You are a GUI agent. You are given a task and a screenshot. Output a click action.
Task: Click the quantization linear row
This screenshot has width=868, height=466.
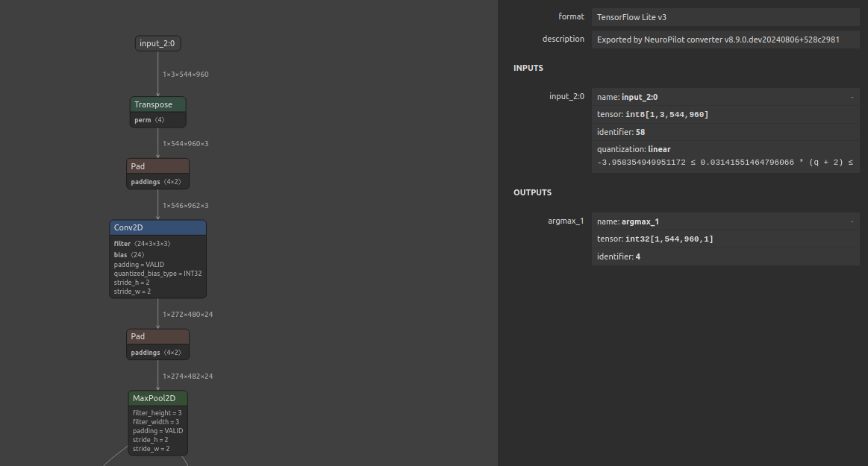point(725,149)
